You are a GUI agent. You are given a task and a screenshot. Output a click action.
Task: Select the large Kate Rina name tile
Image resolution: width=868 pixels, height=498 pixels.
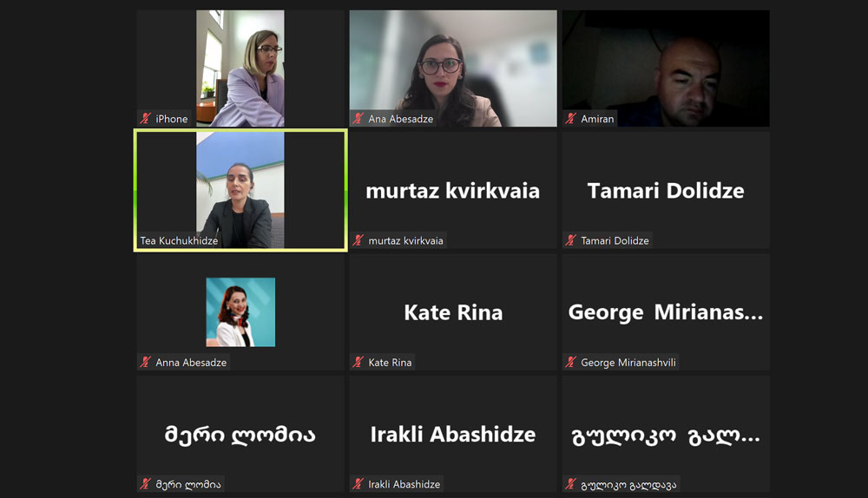[453, 312]
